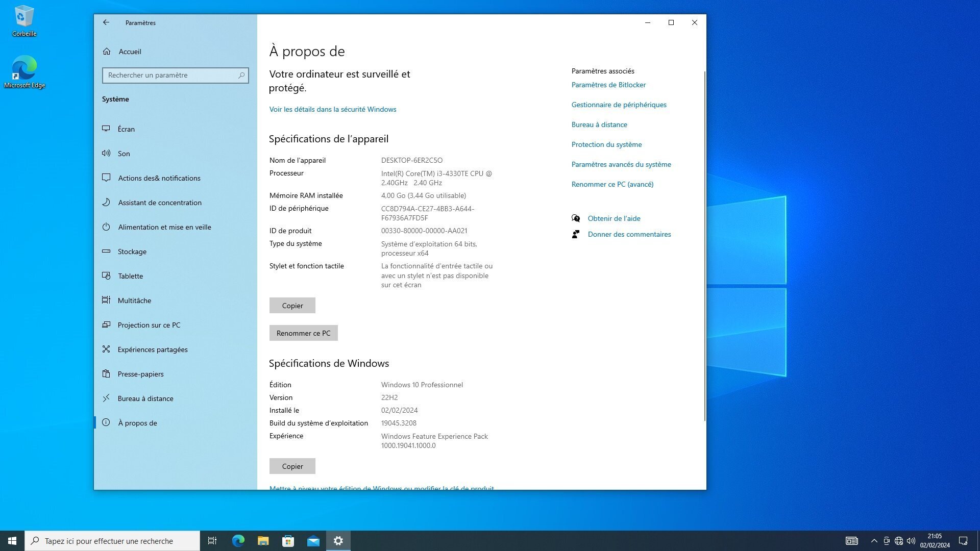Open the Multitâche settings page
Viewport: 980px width, 551px height.
[175, 300]
